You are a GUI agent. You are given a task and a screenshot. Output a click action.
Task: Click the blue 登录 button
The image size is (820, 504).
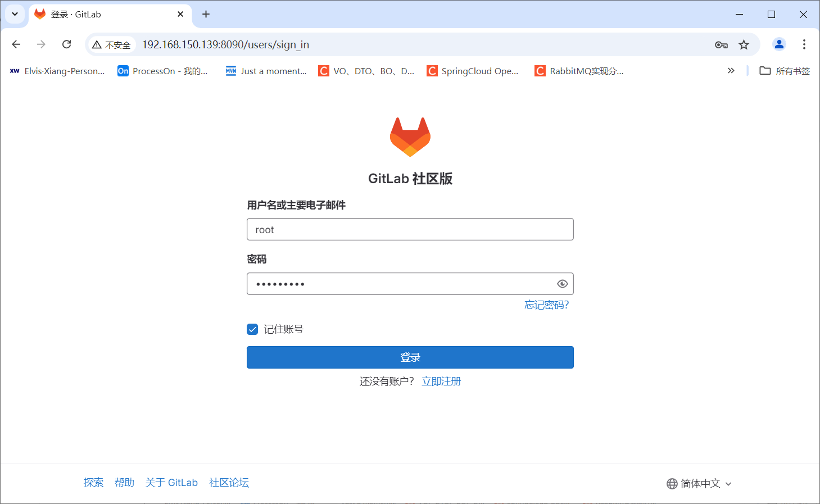click(x=410, y=357)
